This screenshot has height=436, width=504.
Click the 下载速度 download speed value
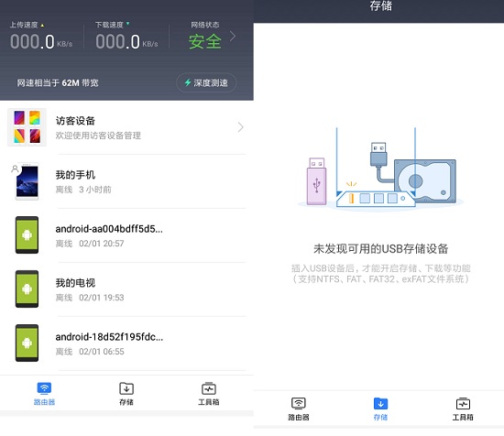click(x=126, y=42)
